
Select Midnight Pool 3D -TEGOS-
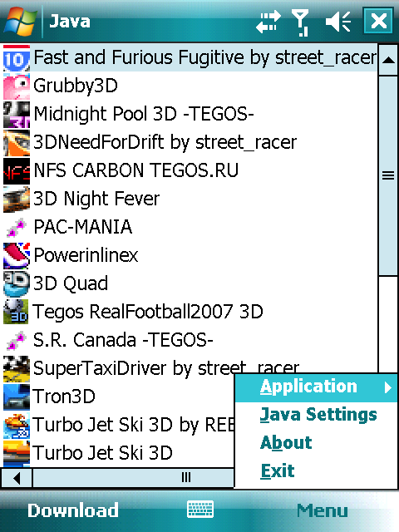(x=144, y=114)
